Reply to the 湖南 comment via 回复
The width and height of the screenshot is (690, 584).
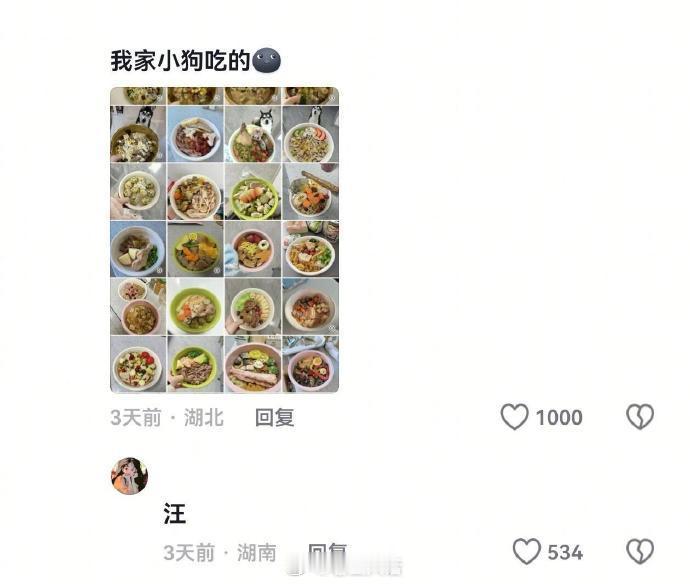click(327, 551)
